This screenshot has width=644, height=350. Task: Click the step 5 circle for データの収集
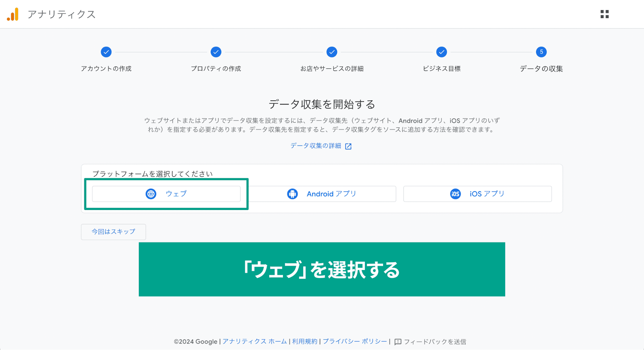coord(541,52)
